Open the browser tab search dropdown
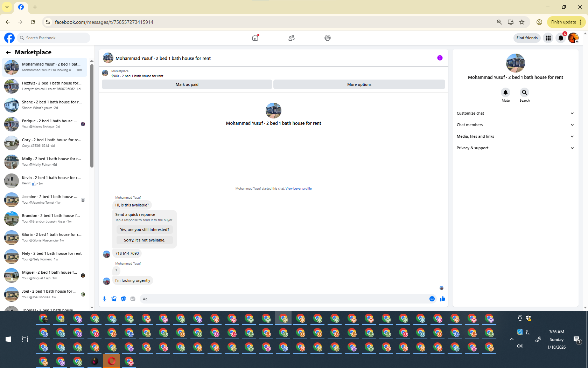Viewport: 588px width, 368px height. [x=7, y=7]
